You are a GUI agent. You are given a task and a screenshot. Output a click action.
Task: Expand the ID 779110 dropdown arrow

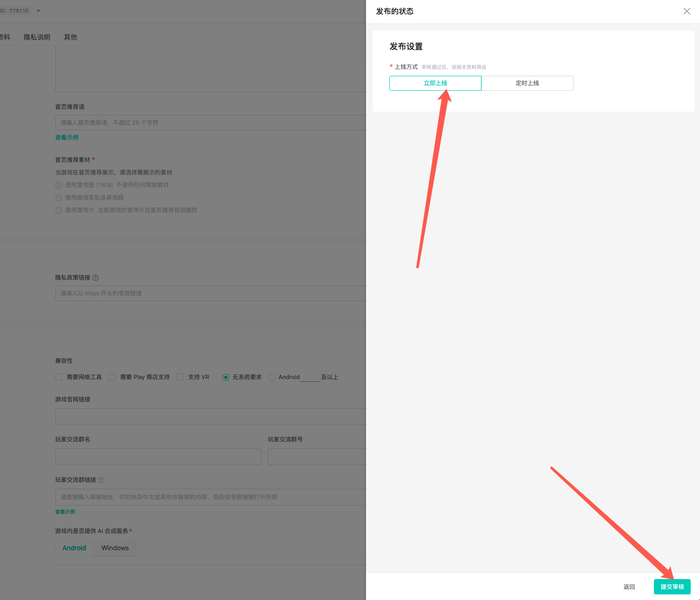pyautogui.click(x=38, y=11)
